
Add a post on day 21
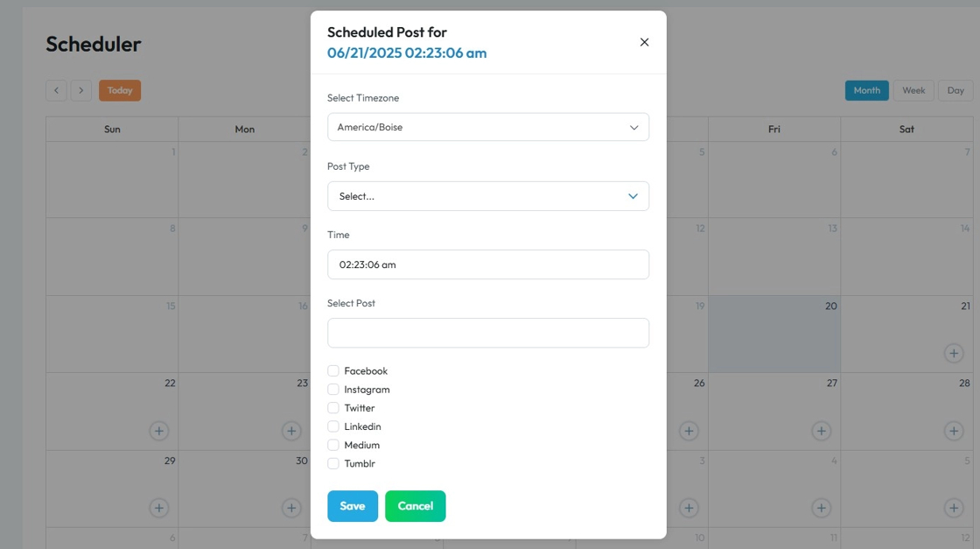coord(953,354)
